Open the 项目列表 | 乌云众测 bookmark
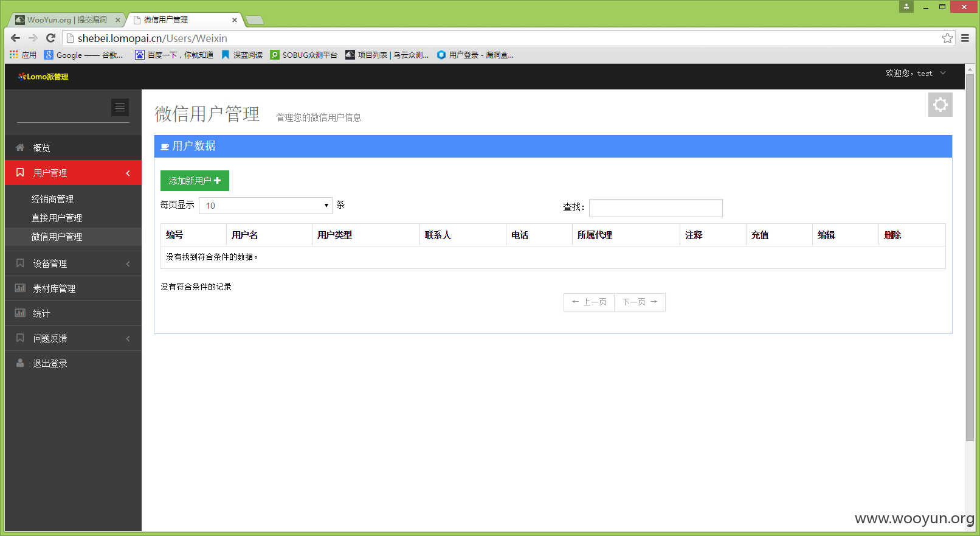The image size is (980, 536). (387, 55)
